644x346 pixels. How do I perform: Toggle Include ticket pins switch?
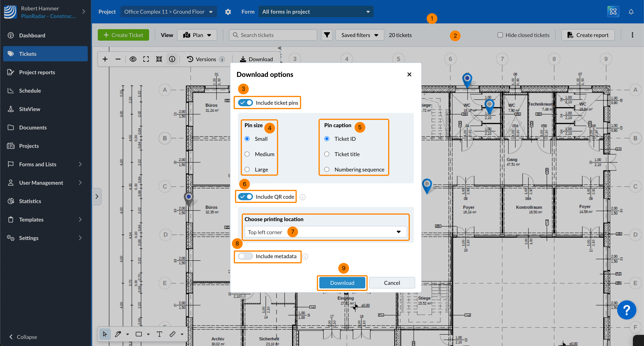(x=246, y=103)
